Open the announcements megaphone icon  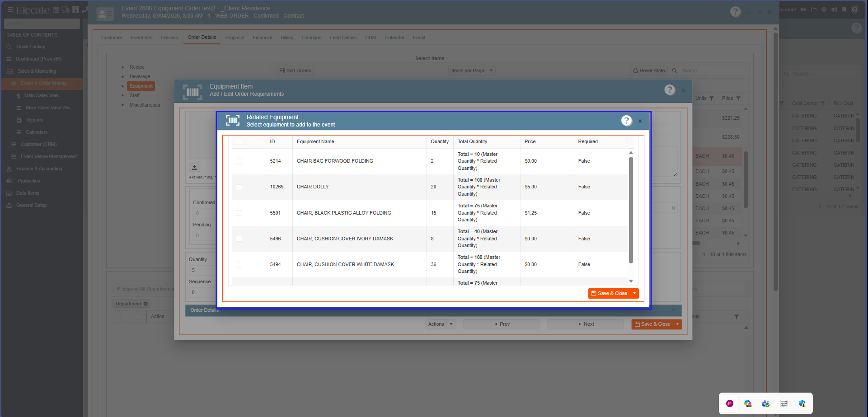834,9
